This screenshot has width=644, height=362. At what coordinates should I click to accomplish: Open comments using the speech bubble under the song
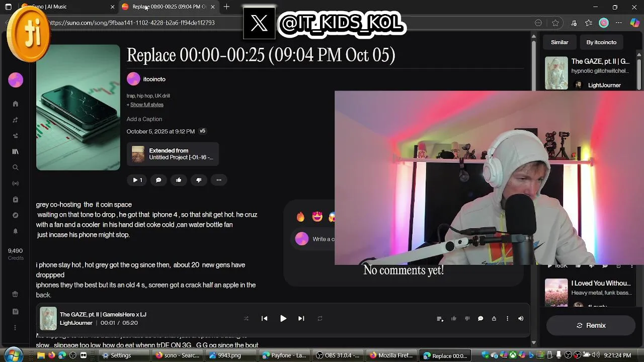[158, 180]
